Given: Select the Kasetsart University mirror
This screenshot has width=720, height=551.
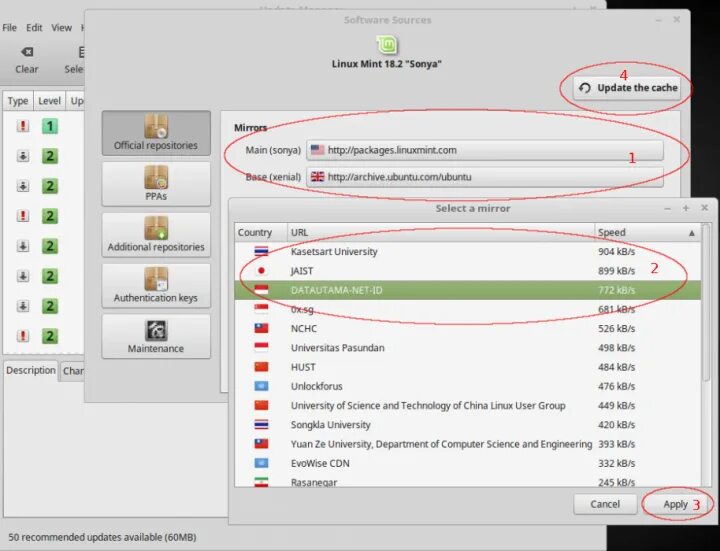Looking at the screenshot, I should coord(467,251).
